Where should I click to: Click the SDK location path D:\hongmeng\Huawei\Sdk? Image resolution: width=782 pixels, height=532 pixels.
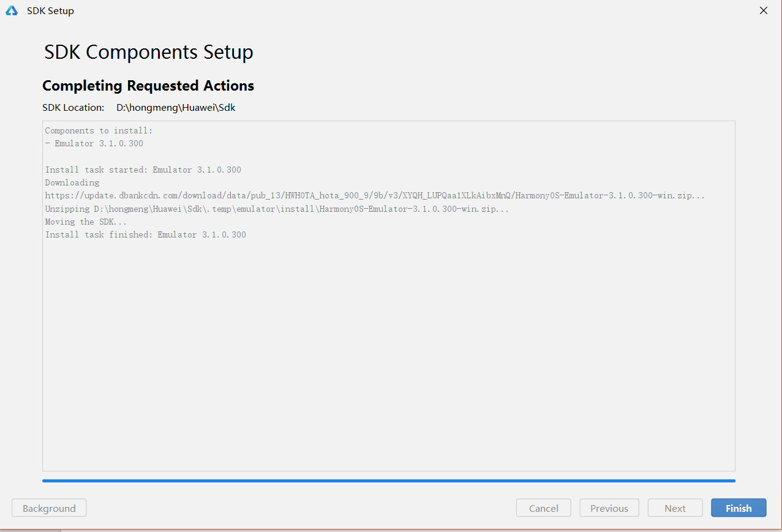(176, 108)
